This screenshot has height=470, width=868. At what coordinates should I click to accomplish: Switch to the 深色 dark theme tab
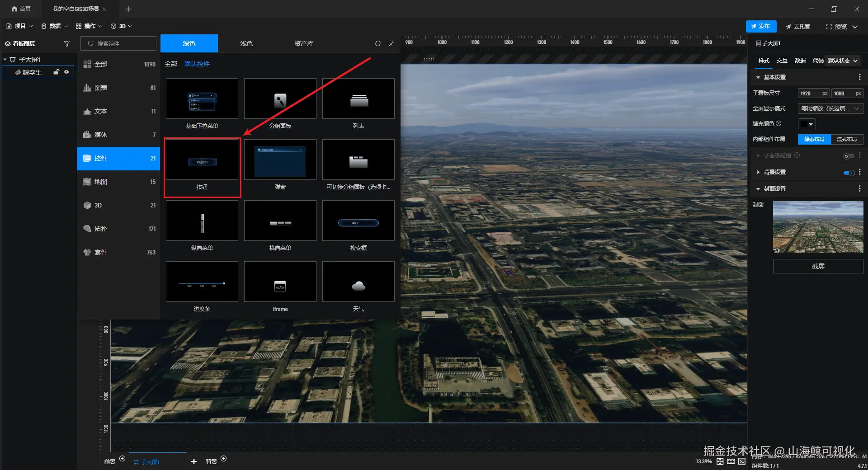pyautogui.click(x=189, y=43)
